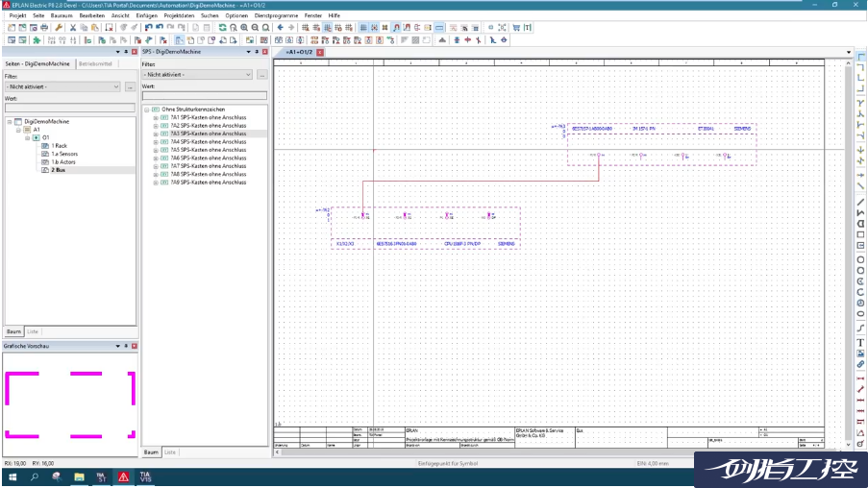Select the rectangle drawing tool in right toolbar
868x488 pixels.
[x=860, y=234]
